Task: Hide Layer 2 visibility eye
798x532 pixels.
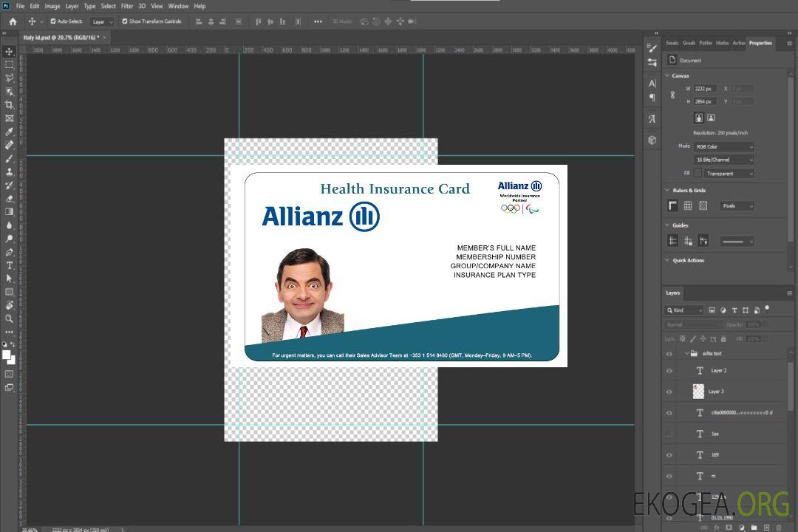Action: click(669, 371)
